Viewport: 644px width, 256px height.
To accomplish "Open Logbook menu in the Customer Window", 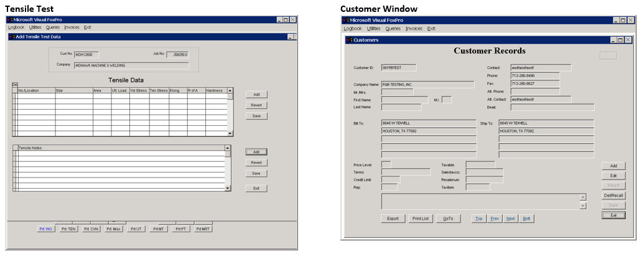I will 353,29.
